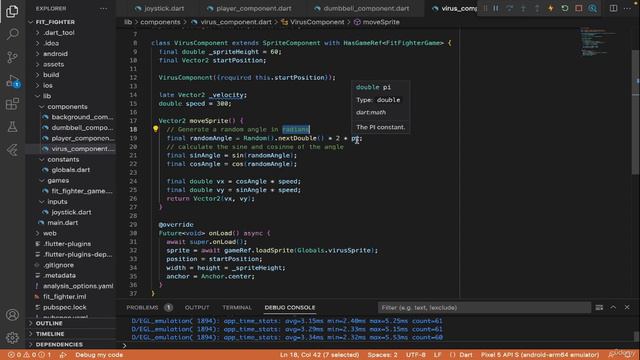Click the lightbulb code action on line 18

[x=156, y=129]
